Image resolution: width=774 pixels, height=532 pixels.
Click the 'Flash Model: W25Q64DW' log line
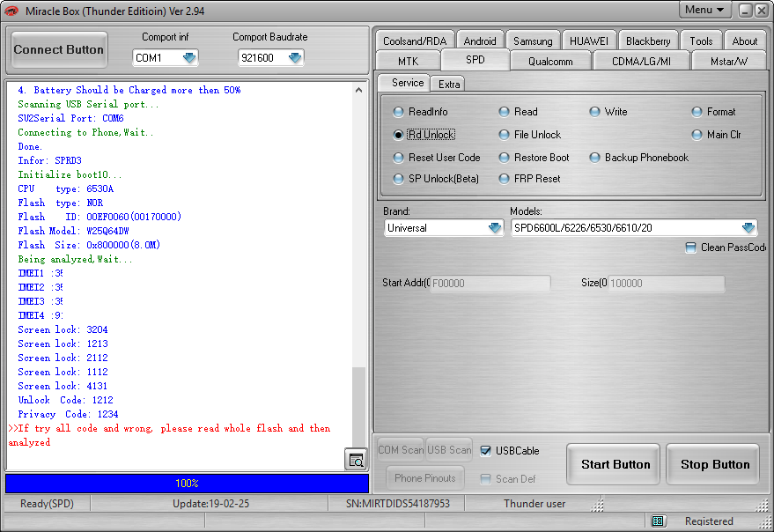tap(74, 231)
